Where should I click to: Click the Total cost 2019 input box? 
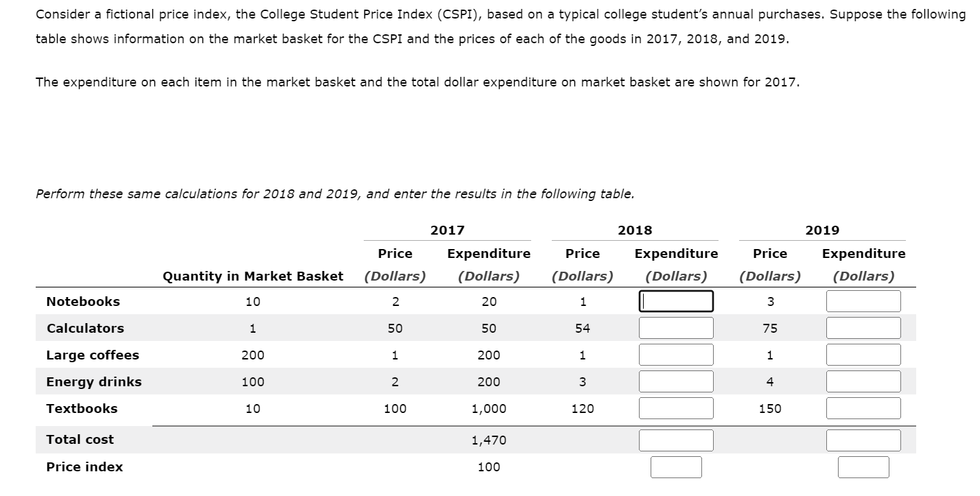click(x=863, y=440)
